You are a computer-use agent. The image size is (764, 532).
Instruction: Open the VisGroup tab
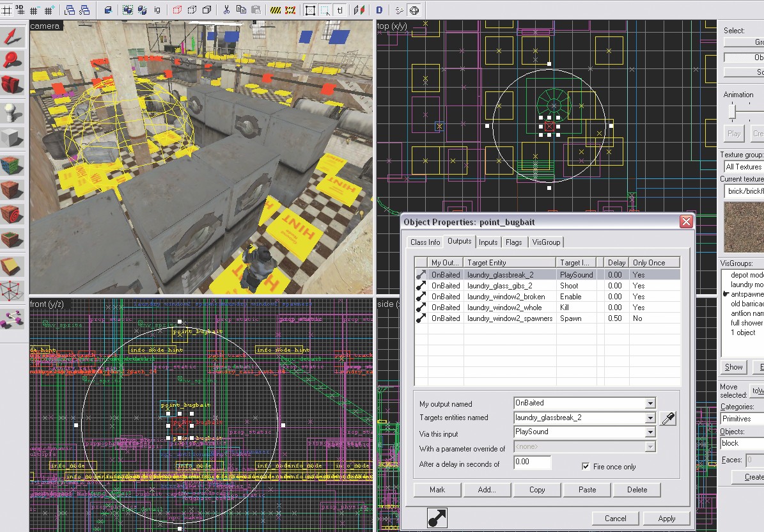[x=545, y=242]
